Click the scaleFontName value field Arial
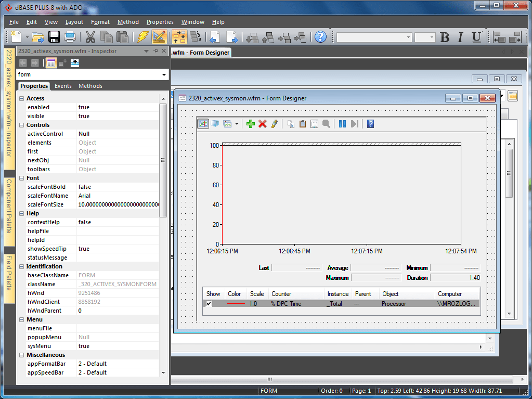This screenshot has height=399, width=532. tap(118, 196)
